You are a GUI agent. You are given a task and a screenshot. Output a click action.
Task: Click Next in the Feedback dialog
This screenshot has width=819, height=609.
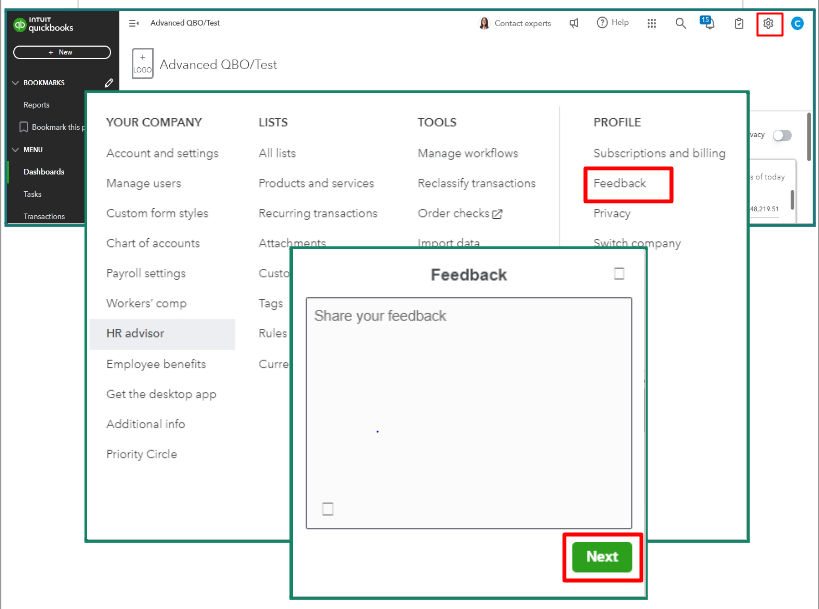tap(602, 557)
